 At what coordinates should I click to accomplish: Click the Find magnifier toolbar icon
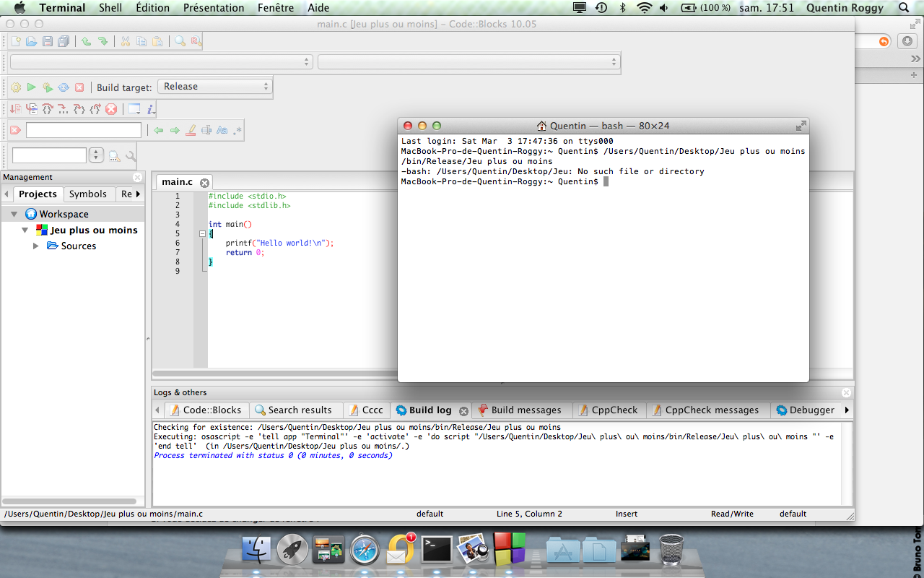click(x=180, y=41)
